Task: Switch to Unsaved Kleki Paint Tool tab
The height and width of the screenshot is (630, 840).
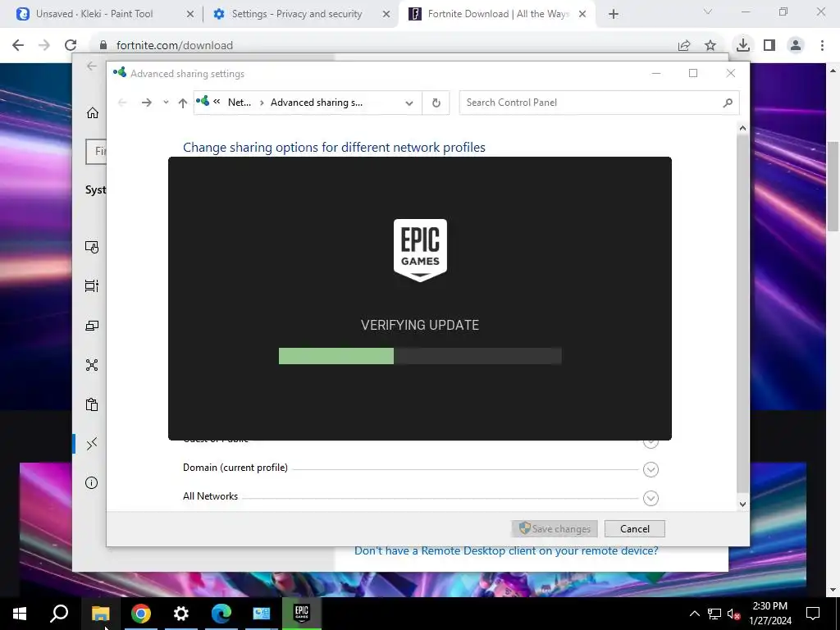Action: coord(94,14)
